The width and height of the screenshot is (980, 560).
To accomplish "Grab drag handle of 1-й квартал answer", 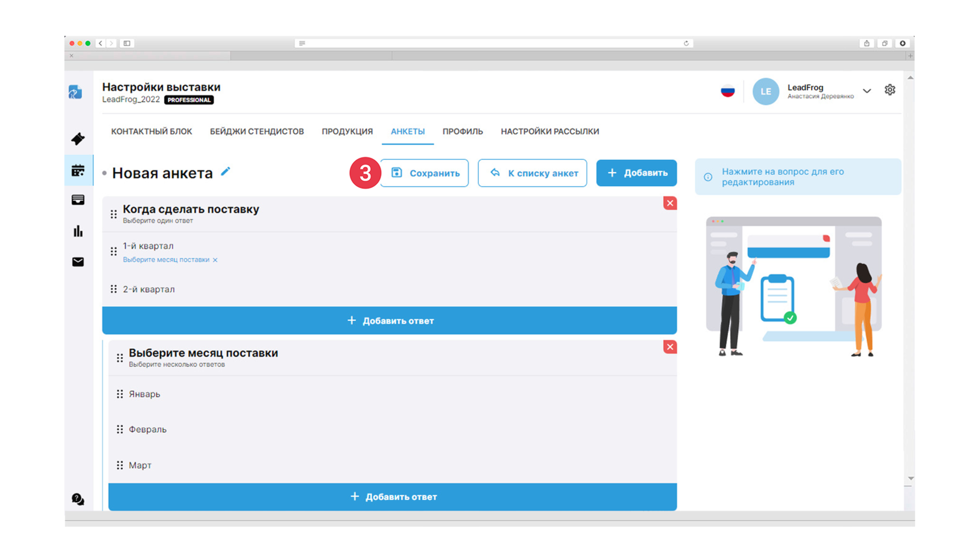I will [114, 251].
